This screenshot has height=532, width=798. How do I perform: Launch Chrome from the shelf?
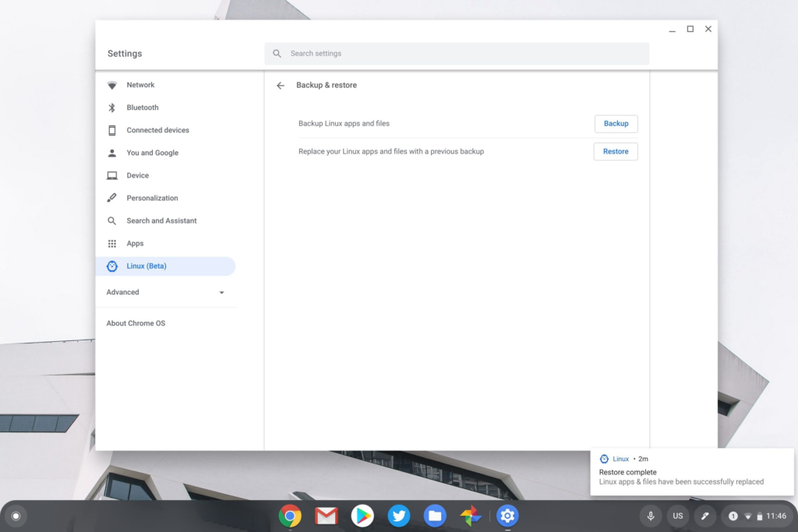point(290,516)
